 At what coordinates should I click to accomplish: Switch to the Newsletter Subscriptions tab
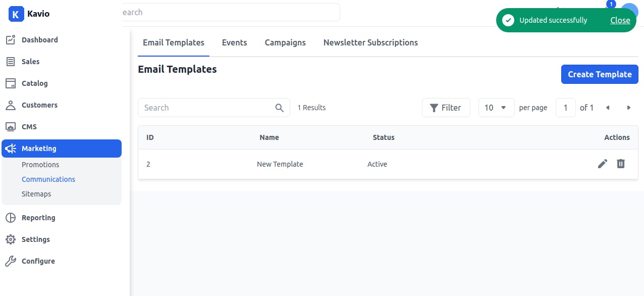[x=370, y=42]
